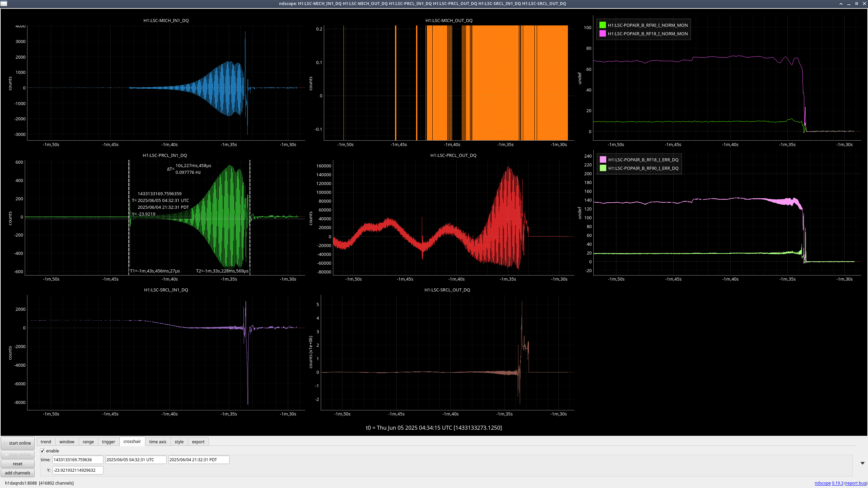Click the H1:LSC-SRCL_OUT_DQ plot title
Viewport: 868px width, 488px height.
tap(447, 290)
